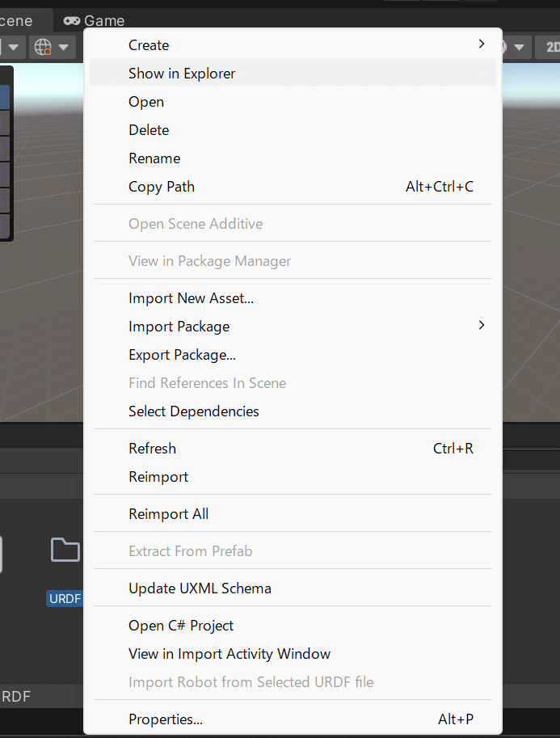Image resolution: width=560 pixels, height=738 pixels.
Task: Select Rename menu entry
Action: click(293, 158)
